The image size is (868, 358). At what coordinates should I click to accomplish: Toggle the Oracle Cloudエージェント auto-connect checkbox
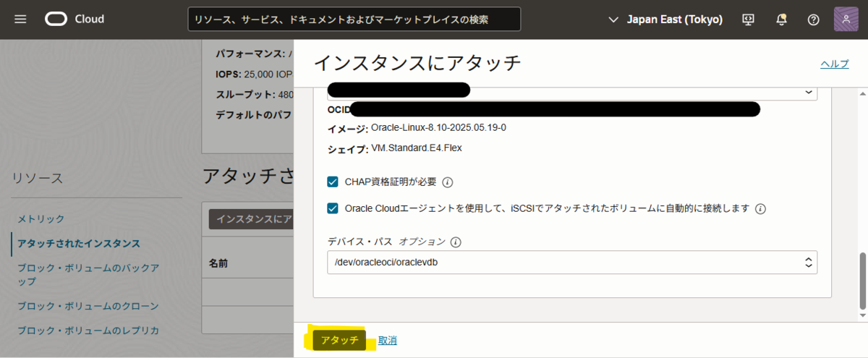tap(333, 208)
